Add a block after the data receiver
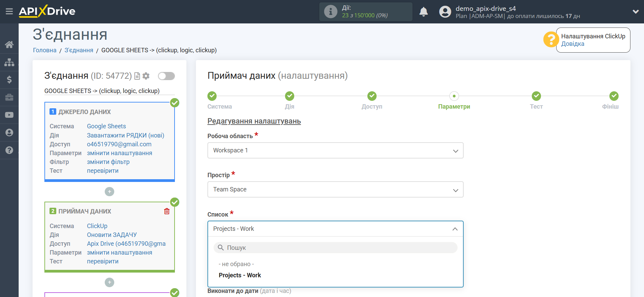Screen dimensions: 644x297 [x=109, y=282]
